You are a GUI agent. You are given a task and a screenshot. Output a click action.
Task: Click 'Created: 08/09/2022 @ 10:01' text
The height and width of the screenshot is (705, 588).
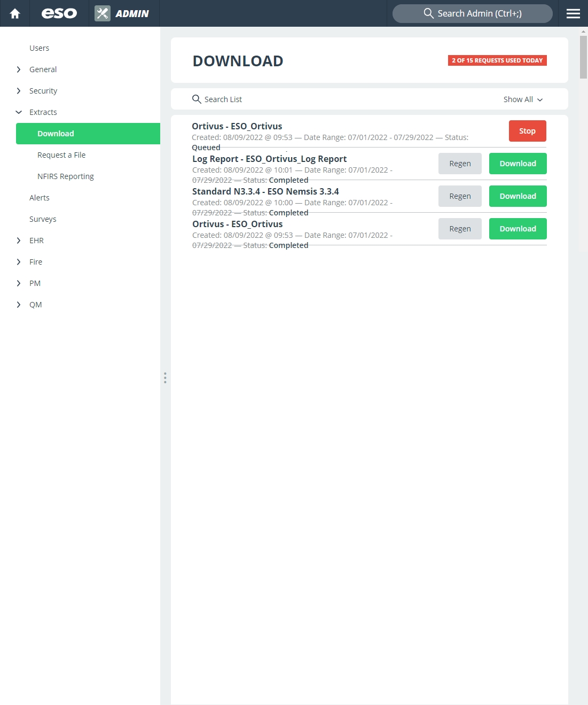point(242,170)
